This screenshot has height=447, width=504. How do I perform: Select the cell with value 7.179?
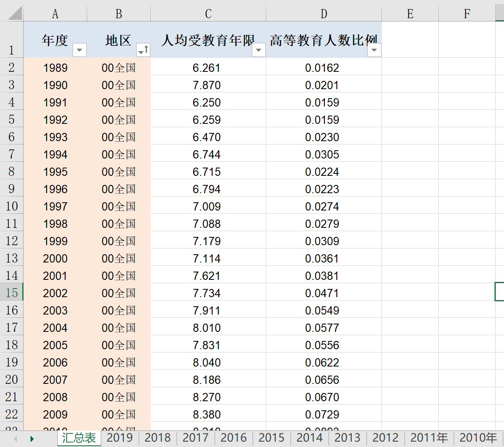click(208, 241)
